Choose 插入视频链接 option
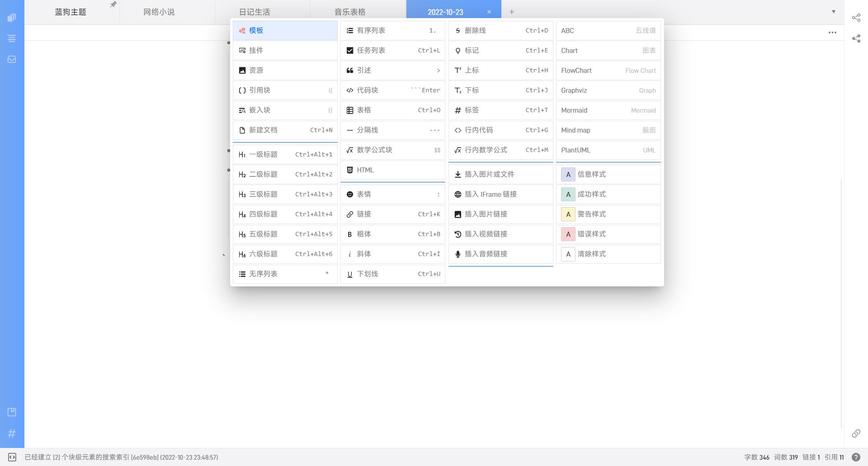The width and height of the screenshot is (868, 466). click(501, 234)
